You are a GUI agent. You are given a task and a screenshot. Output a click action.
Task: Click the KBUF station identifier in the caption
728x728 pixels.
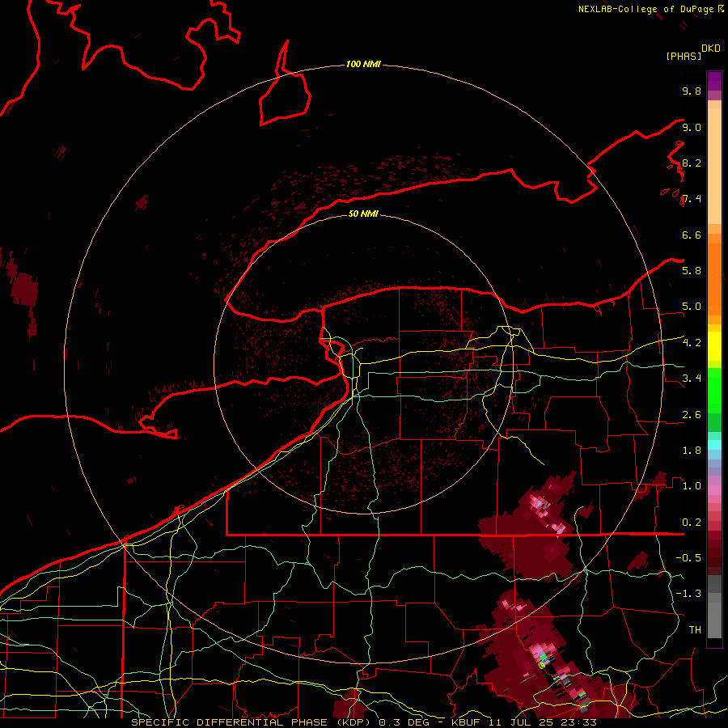click(468, 722)
